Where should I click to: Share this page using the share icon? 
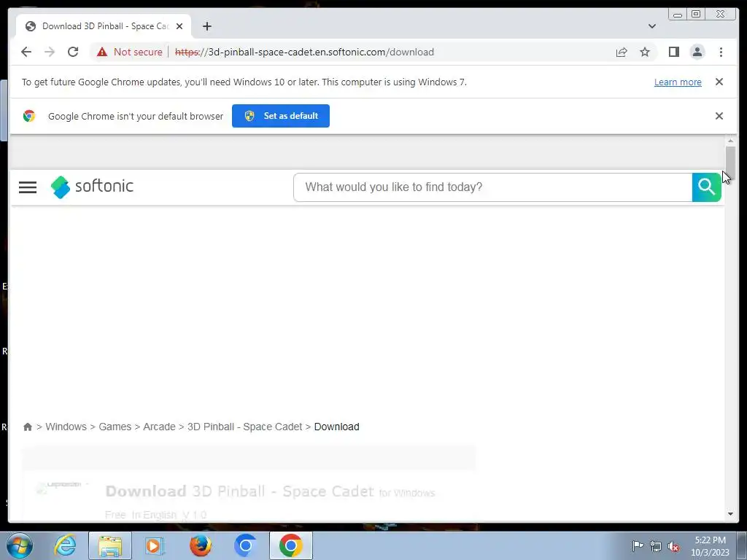[x=622, y=52]
